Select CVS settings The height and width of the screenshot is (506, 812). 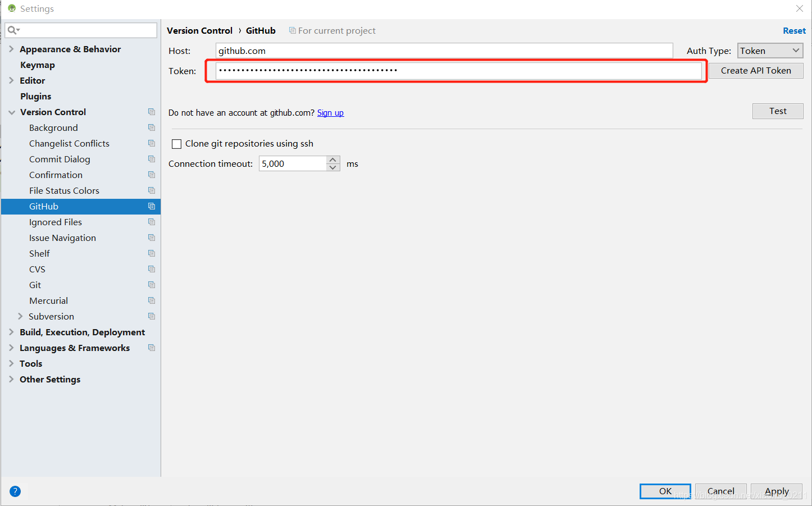(x=37, y=269)
